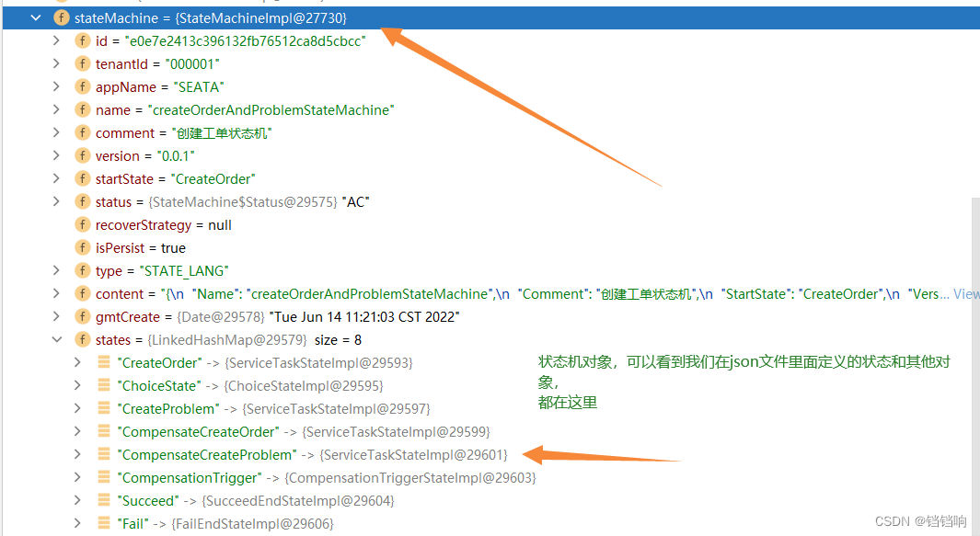
Task: Expand the id field row
Action: click(x=56, y=40)
